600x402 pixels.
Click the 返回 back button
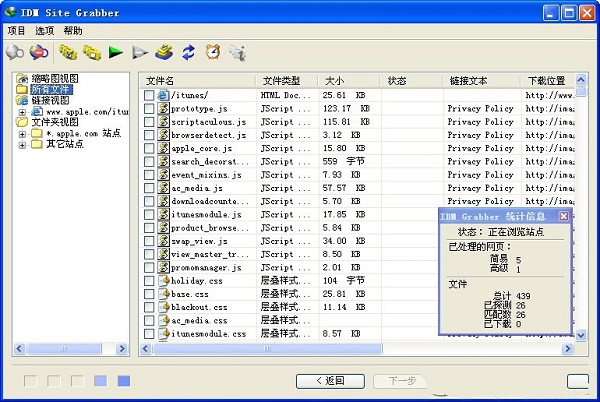pyautogui.click(x=330, y=381)
